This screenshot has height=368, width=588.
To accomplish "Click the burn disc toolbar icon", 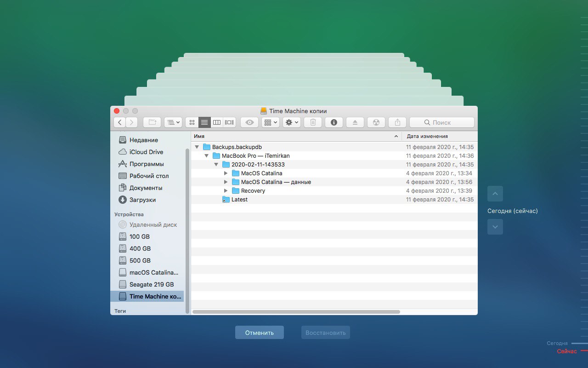I will 376,122.
